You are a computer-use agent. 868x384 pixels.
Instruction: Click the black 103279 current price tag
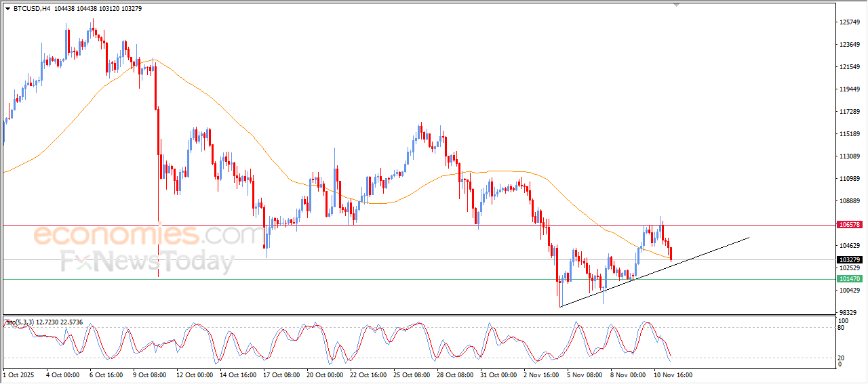[849, 259]
